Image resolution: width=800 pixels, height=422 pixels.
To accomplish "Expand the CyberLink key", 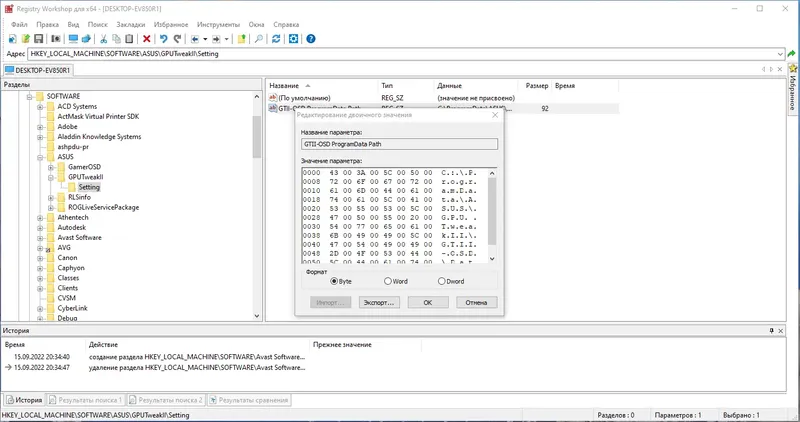I will pyautogui.click(x=40, y=308).
